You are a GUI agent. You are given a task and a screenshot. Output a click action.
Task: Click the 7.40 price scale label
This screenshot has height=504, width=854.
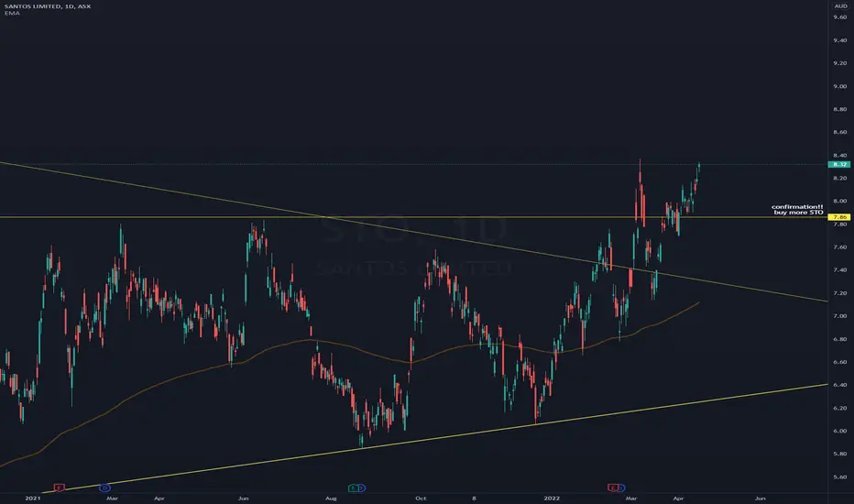tap(840, 269)
